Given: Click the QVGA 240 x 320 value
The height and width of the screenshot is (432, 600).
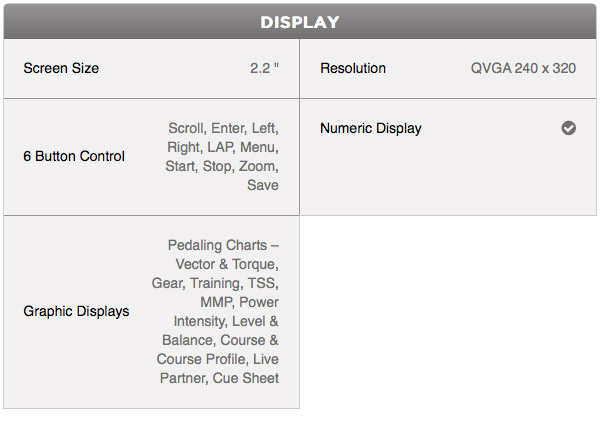Looking at the screenshot, I should point(523,68).
